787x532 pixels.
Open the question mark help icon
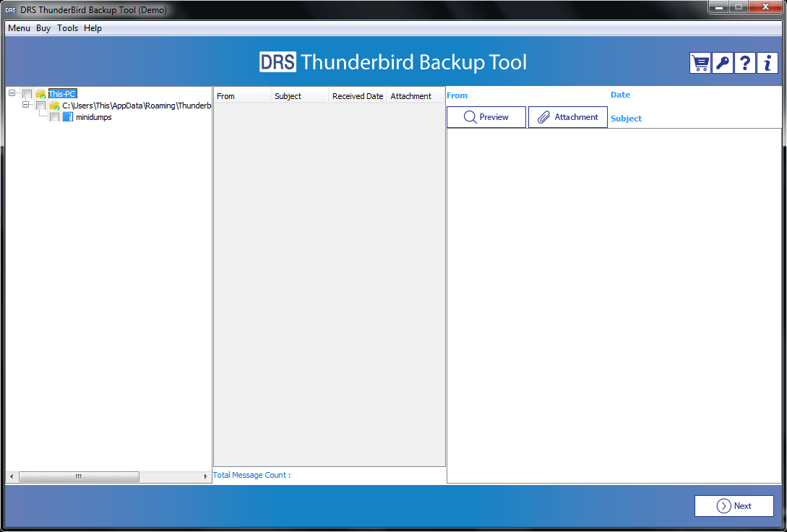[x=744, y=63]
